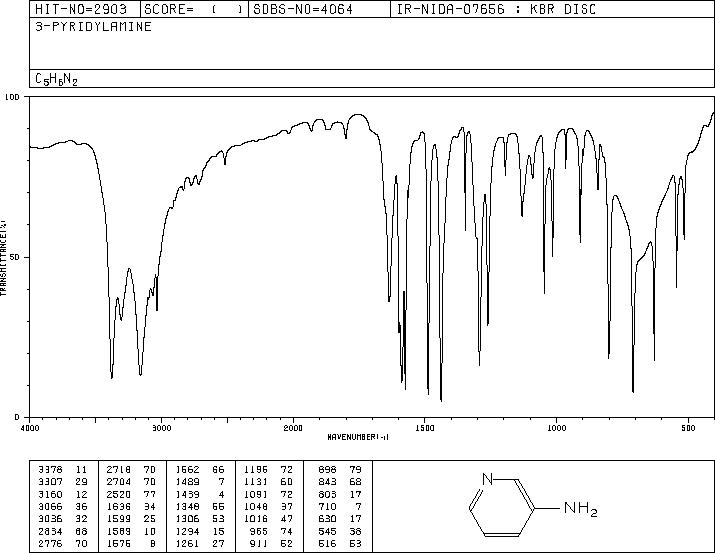
Task: Click the NH2 group in the structure
Action: pos(580,509)
